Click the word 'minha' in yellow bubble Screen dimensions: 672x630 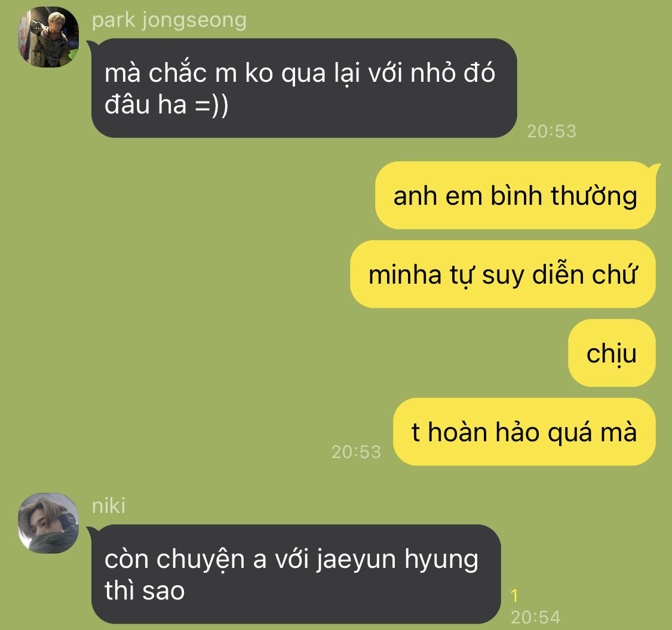pos(405,275)
